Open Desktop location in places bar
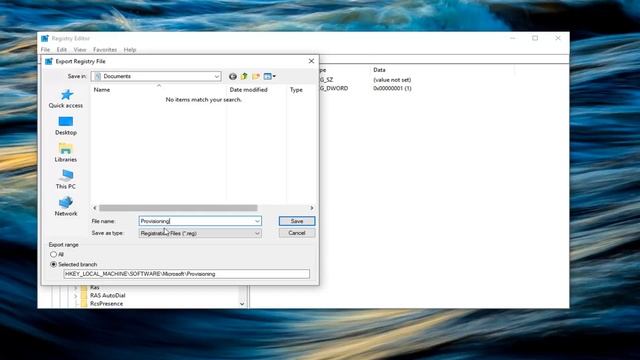 [66, 126]
